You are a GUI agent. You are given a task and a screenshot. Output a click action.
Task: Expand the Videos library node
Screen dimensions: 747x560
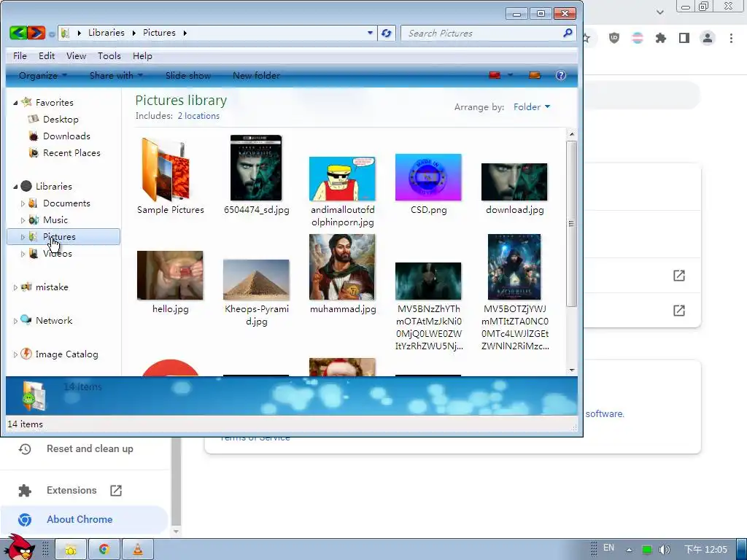click(23, 254)
